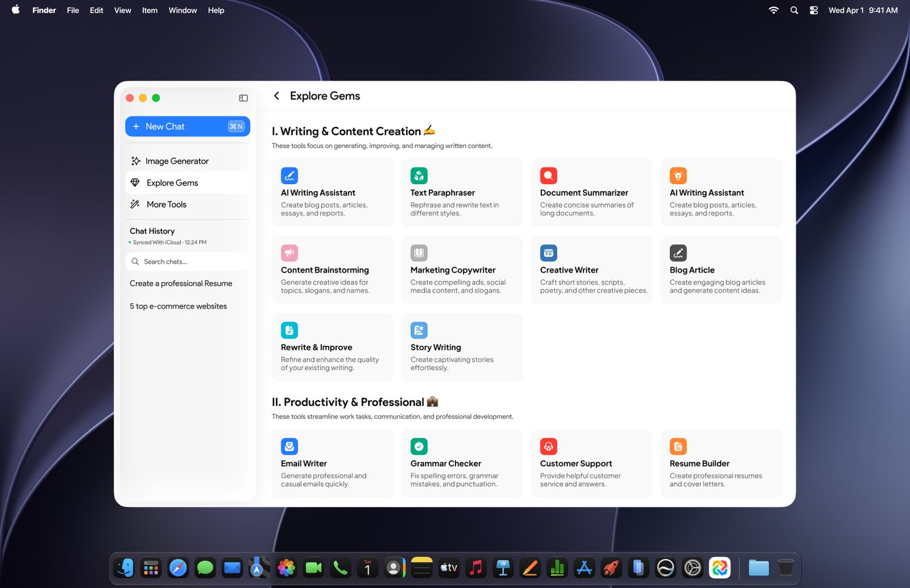
Task: Click the Search chats field
Action: pos(188,262)
